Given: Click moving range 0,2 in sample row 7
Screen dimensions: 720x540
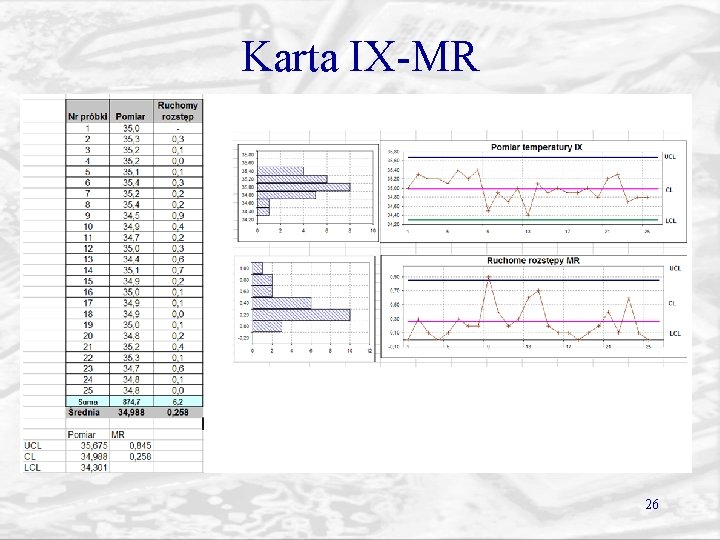Looking at the screenshot, I should pyautogui.click(x=178, y=194).
